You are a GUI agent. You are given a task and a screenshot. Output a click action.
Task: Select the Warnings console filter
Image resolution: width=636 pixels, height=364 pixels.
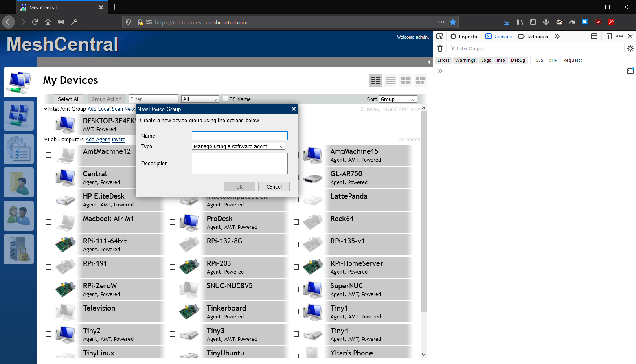point(465,60)
